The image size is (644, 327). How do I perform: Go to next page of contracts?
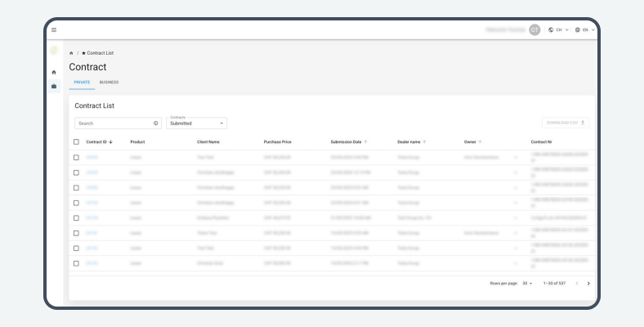[588, 284]
